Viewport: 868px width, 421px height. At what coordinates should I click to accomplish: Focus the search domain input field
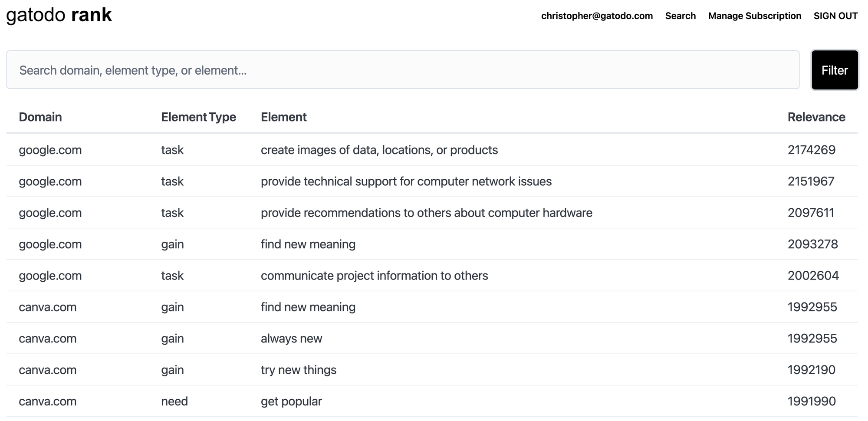click(x=402, y=70)
